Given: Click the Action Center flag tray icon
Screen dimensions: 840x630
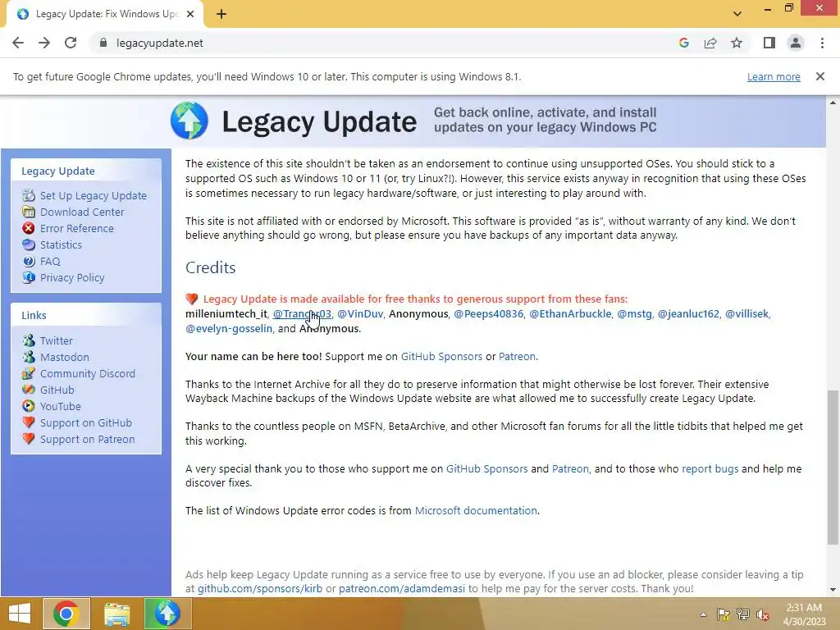Looking at the screenshot, I should click(x=724, y=614).
